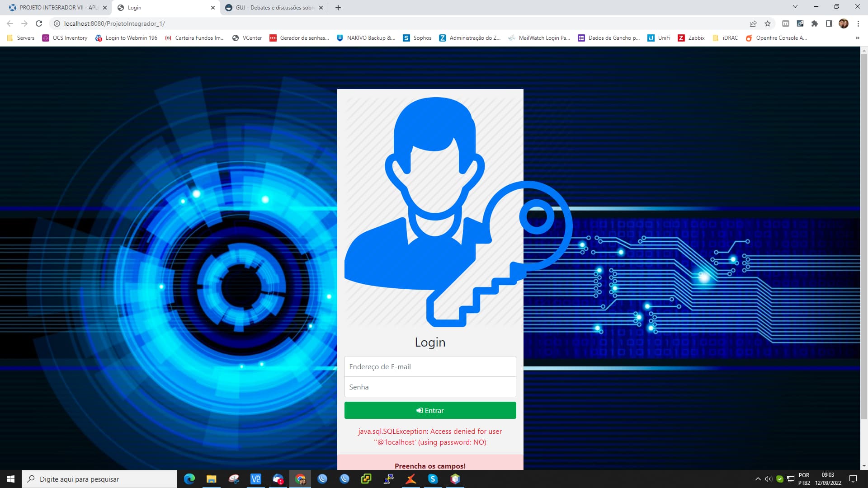
Task: Click the java.sql.SQLException error message
Action: tap(430, 436)
